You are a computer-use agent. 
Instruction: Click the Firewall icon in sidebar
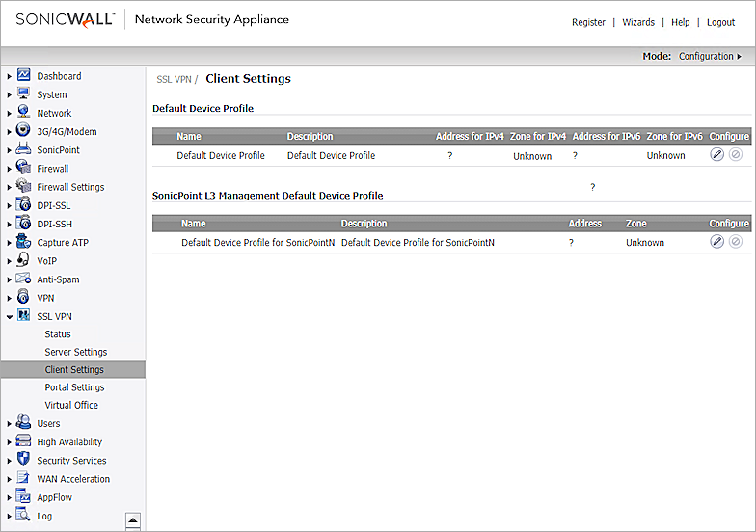coord(24,169)
